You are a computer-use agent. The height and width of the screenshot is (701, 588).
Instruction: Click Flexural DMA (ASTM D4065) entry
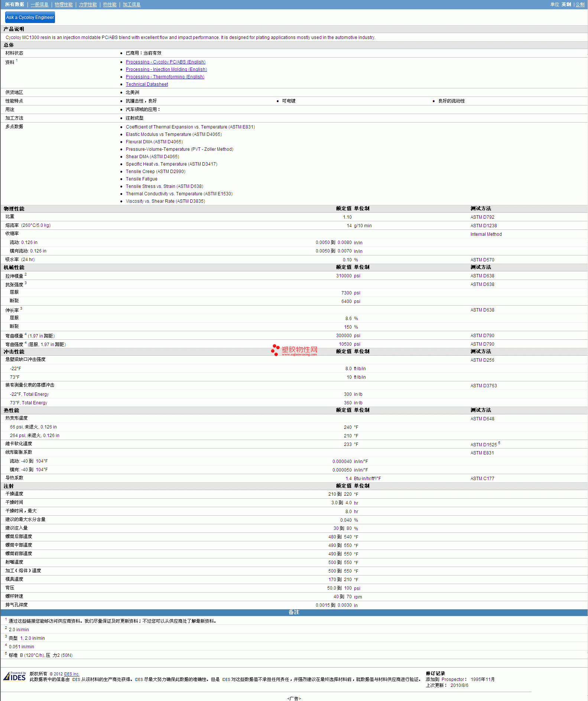pyautogui.click(x=154, y=142)
